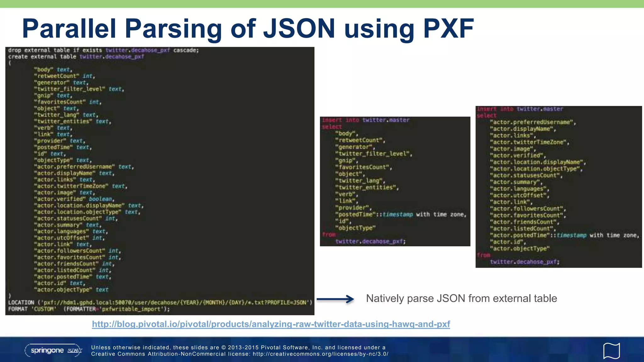Click 'twitter.decahose_pxf;' in middle code image
Image resolution: width=644 pixels, height=362 pixels.
pos(370,241)
